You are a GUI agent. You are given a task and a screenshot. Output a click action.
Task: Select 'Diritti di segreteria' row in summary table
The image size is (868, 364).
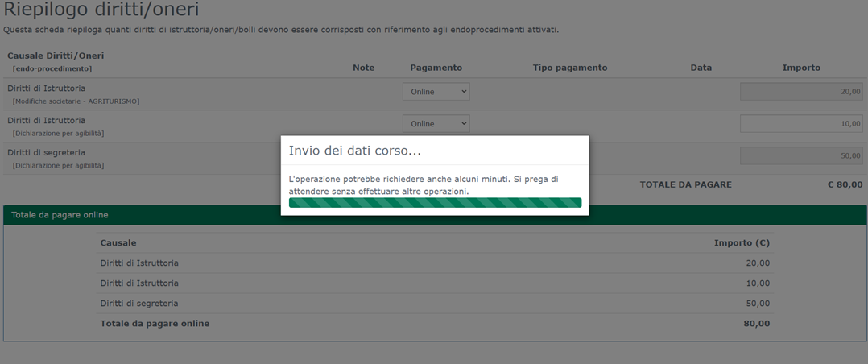click(139, 304)
